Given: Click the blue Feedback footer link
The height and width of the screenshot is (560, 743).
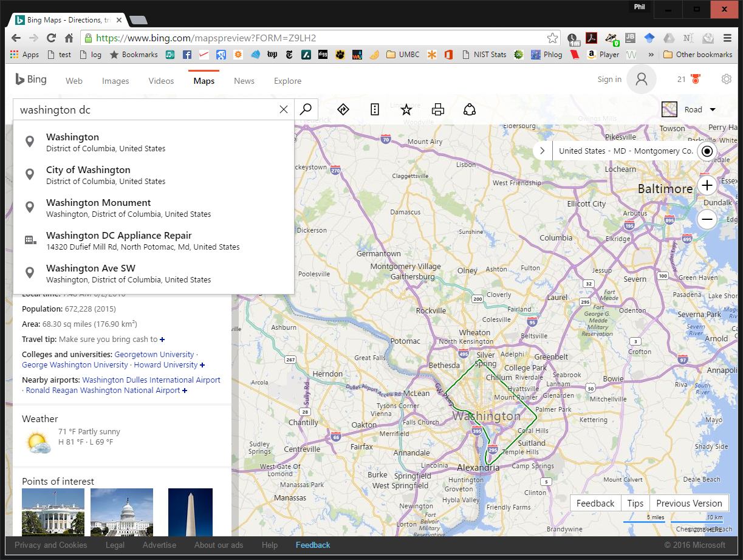Looking at the screenshot, I should click(x=313, y=545).
